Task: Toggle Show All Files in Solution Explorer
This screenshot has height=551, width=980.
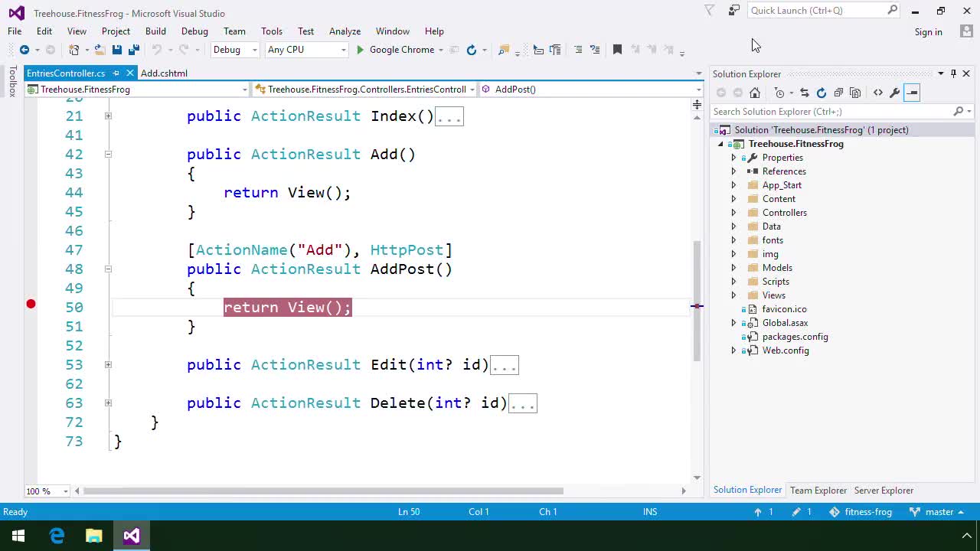Action: click(855, 93)
